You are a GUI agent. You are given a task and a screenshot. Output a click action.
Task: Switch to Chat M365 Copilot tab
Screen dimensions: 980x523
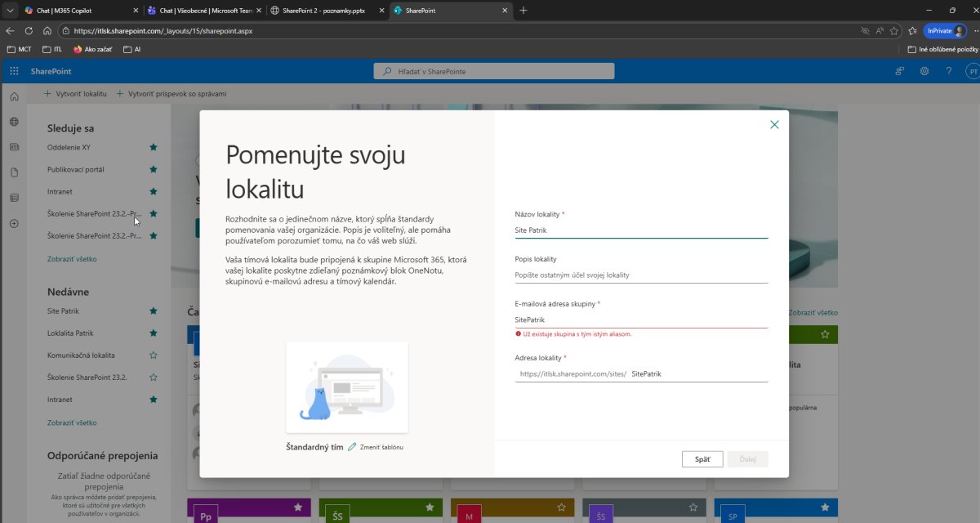coord(79,11)
